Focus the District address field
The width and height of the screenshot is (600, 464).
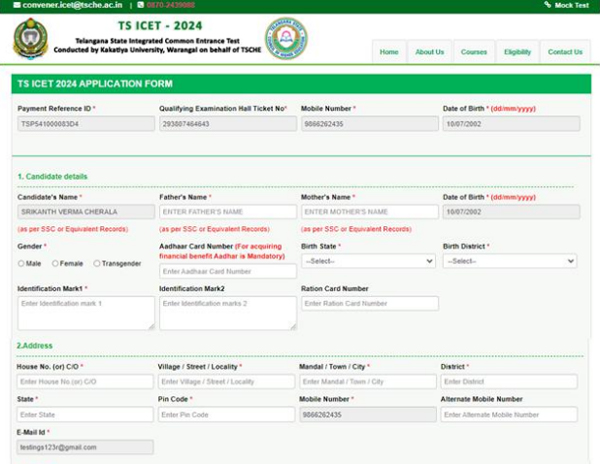(x=509, y=381)
